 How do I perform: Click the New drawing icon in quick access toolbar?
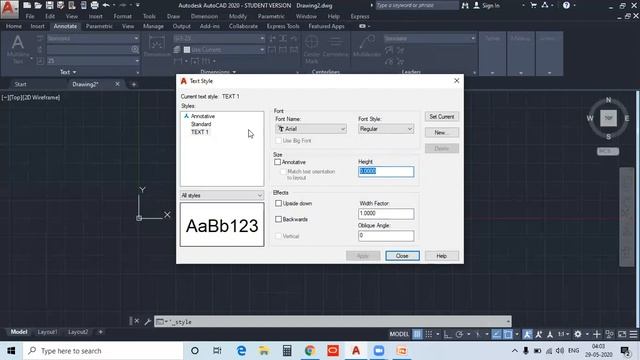point(27,5)
